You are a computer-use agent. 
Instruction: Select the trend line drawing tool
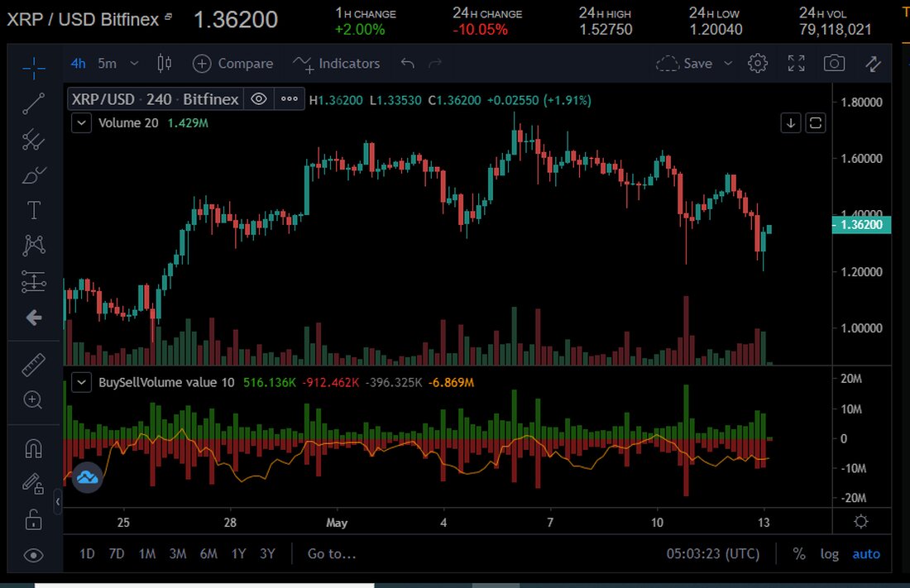point(34,103)
